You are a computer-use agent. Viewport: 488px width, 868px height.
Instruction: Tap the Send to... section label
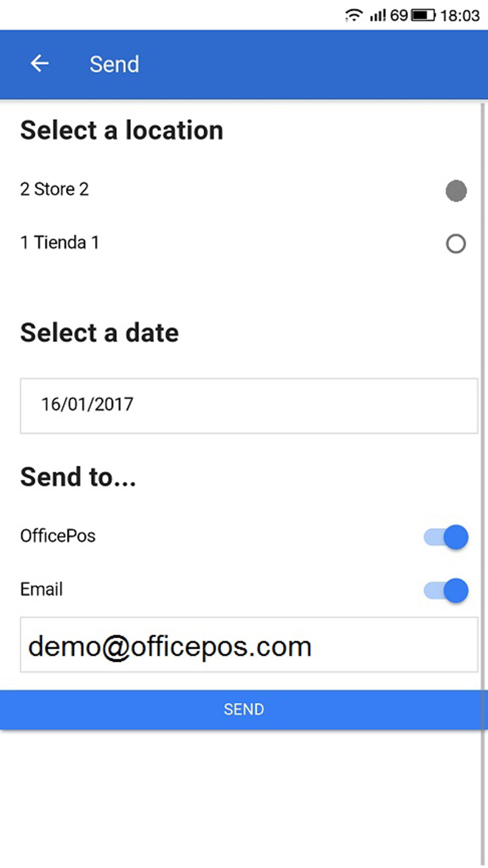pyautogui.click(x=78, y=477)
